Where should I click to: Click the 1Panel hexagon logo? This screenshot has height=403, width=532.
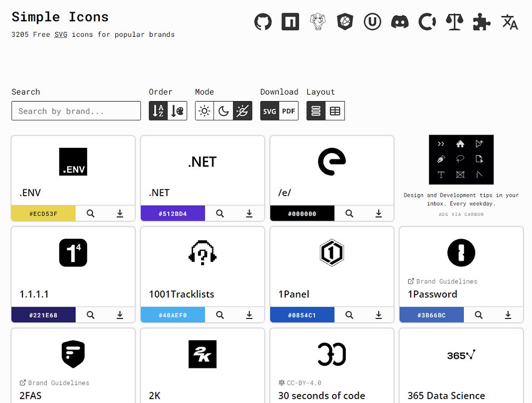pyautogui.click(x=332, y=253)
